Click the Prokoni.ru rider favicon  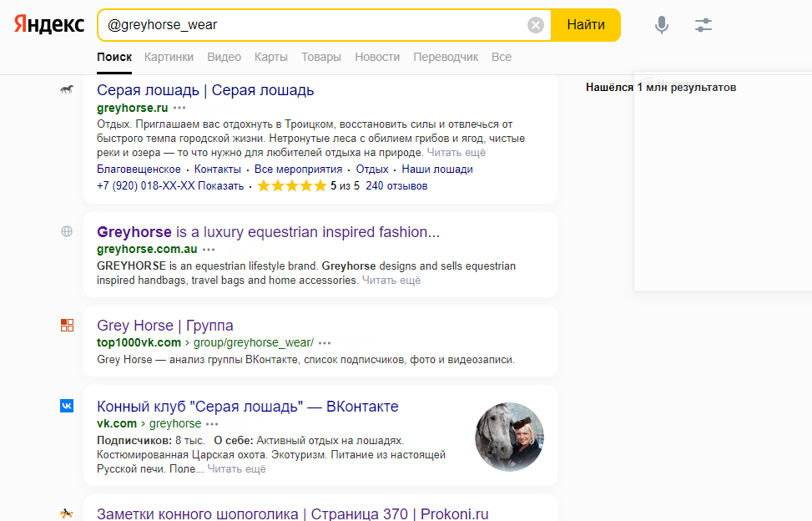click(66, 513)
